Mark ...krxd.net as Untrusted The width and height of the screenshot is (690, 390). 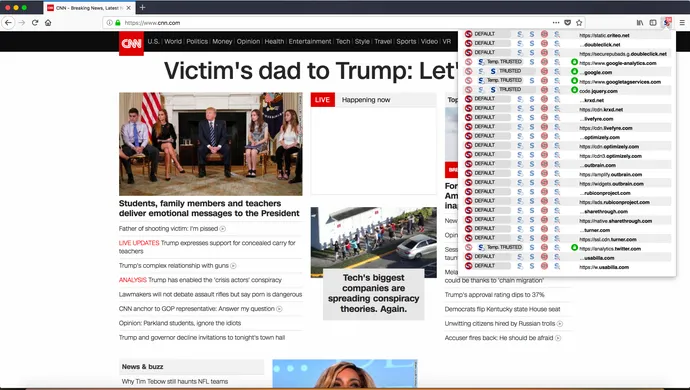544,99
